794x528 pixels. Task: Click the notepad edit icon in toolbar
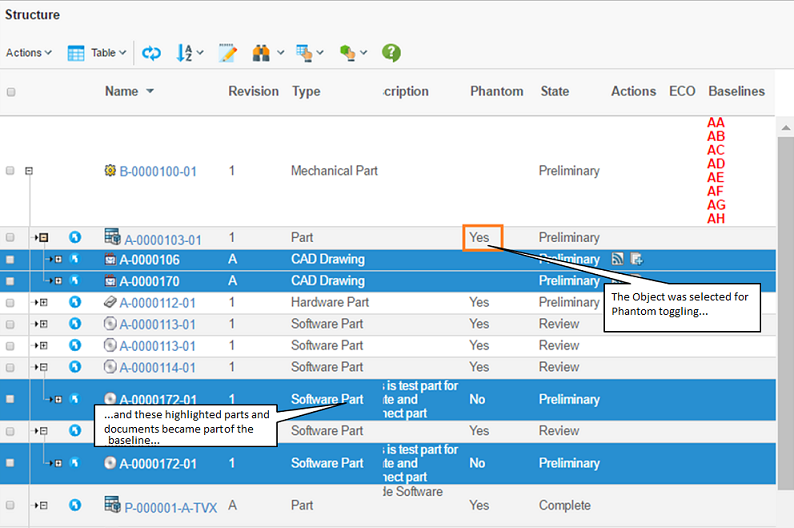coord(228,53)
